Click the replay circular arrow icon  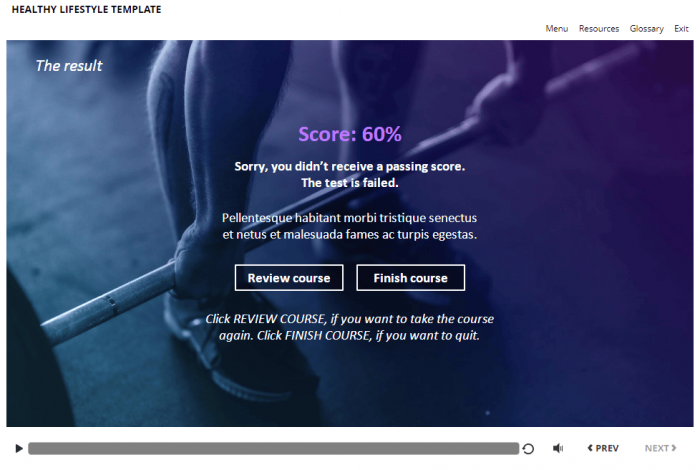pyautogui.click(x=528, y=449)
